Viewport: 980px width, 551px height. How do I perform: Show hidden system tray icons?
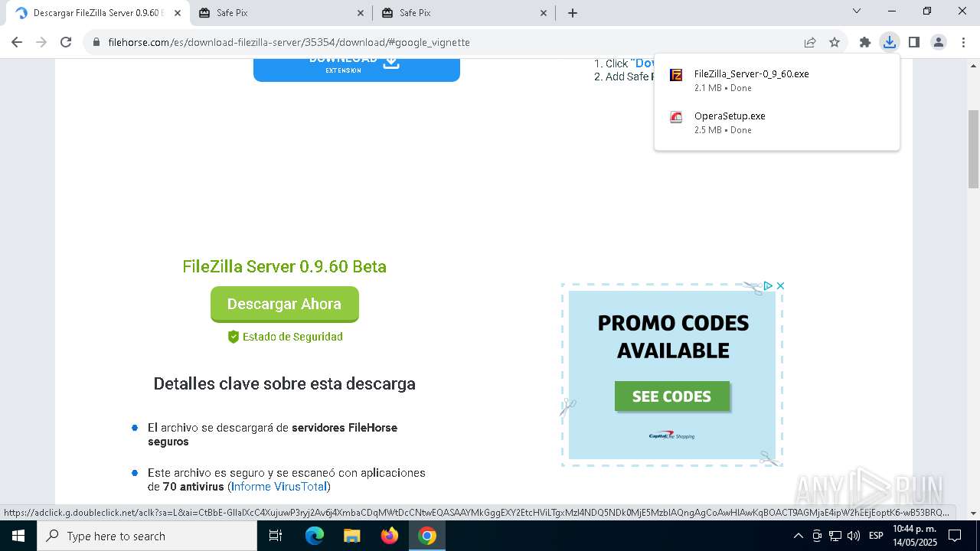click(x=799, y=536)
